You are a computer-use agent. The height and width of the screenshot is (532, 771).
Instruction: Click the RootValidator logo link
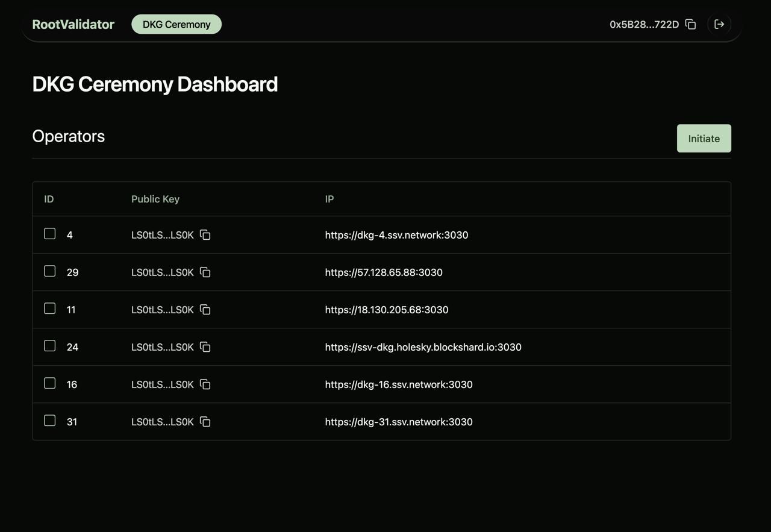click(x=73, y=24)
